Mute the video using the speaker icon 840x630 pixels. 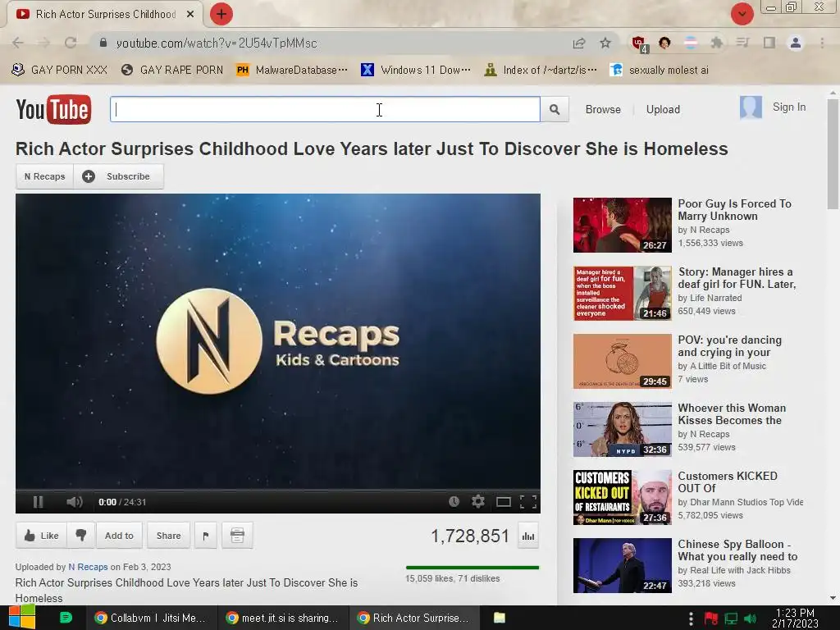coord(75,502)
